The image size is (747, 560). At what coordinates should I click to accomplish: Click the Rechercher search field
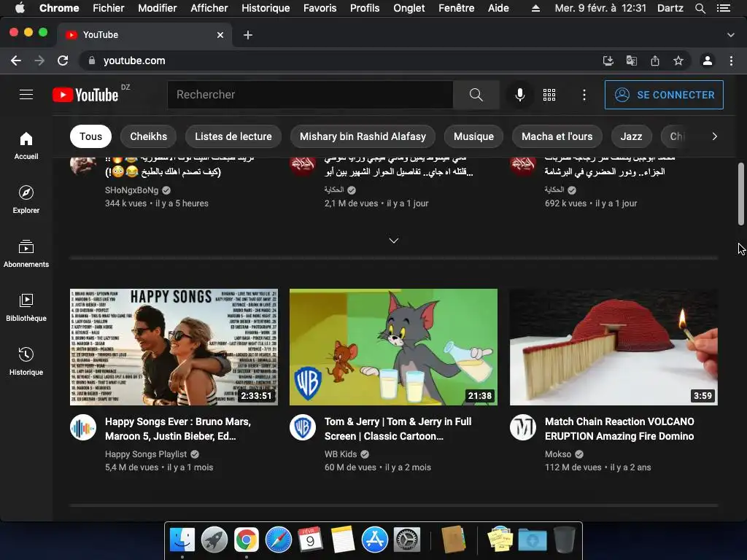coord(310,95)
